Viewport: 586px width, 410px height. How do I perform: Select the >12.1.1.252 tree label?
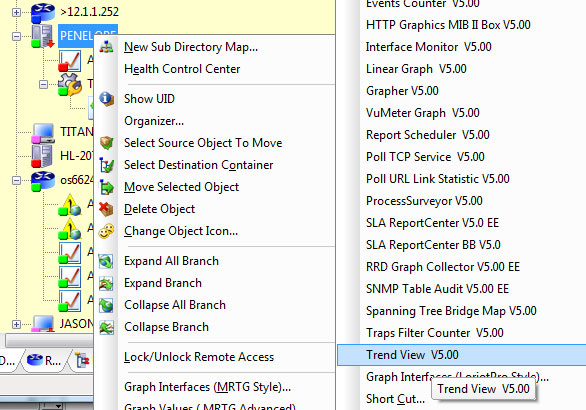click(89, 12)
